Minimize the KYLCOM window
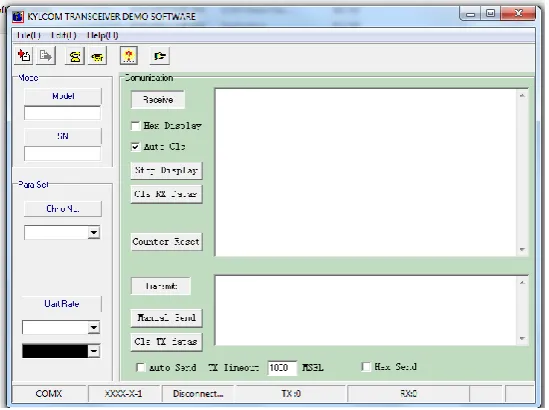The image size is (549, 410). click(471, 14)
